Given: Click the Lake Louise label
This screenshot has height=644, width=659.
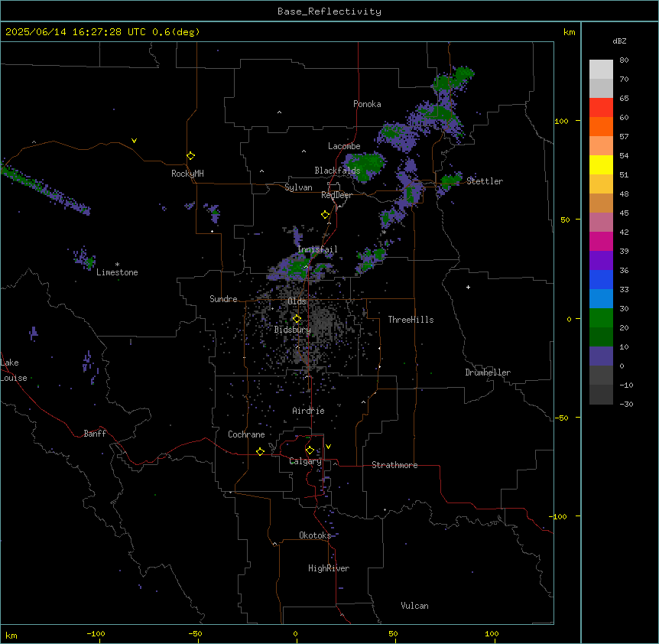Looking at the screenshot, I should (12, 370).
